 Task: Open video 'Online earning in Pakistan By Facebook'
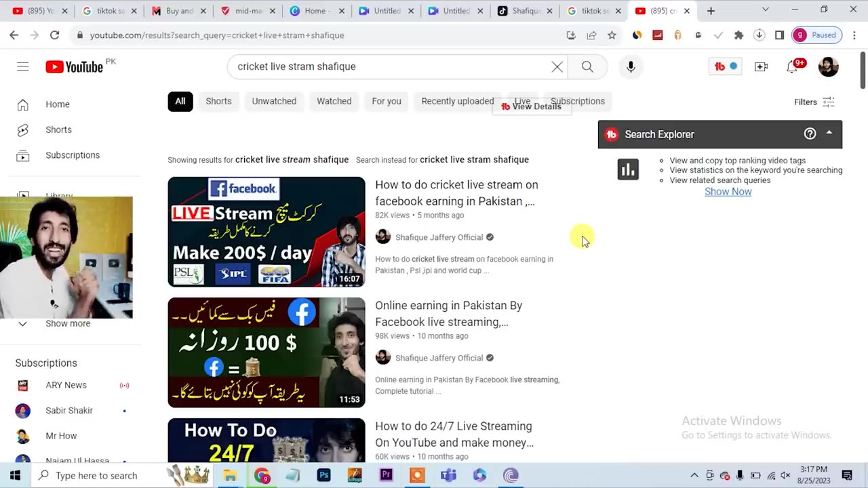pos(449,314)
